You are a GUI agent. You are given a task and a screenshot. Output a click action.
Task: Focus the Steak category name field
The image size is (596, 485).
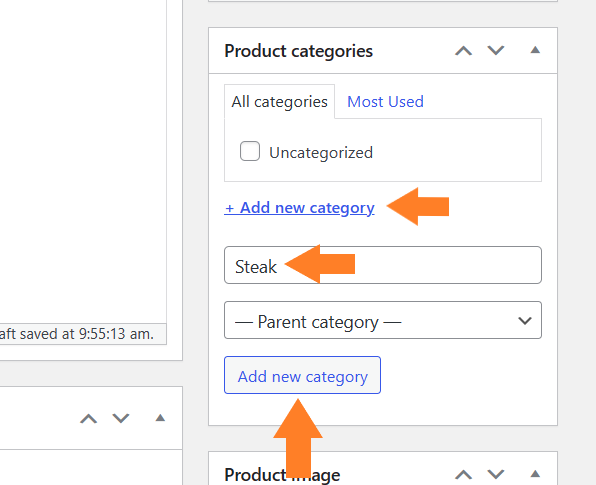point(383,265)
